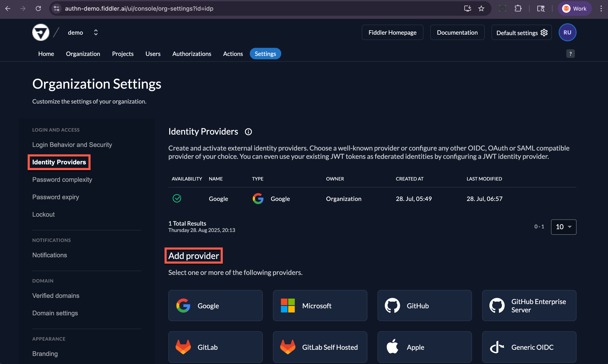
Task: Choose the GitLab Self Hosted provider
Action: 320,347
